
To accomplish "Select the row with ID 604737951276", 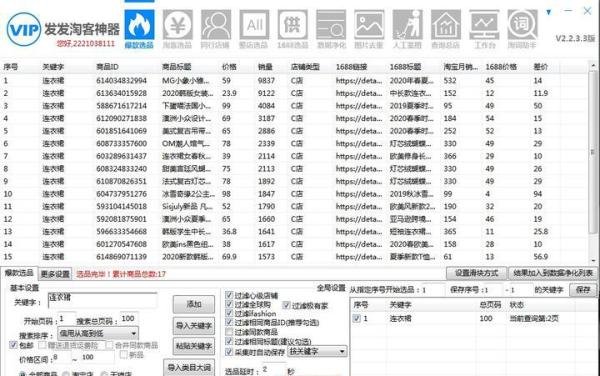I will pos(295,194).
